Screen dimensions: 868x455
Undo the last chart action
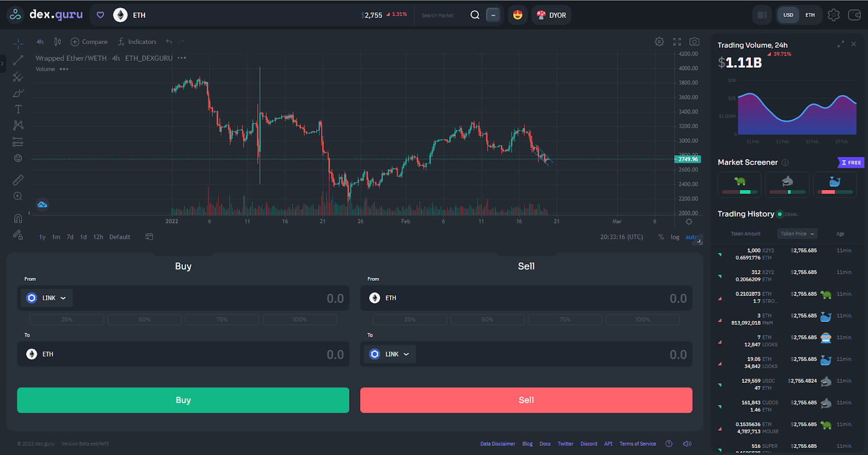tap(169, 42)
